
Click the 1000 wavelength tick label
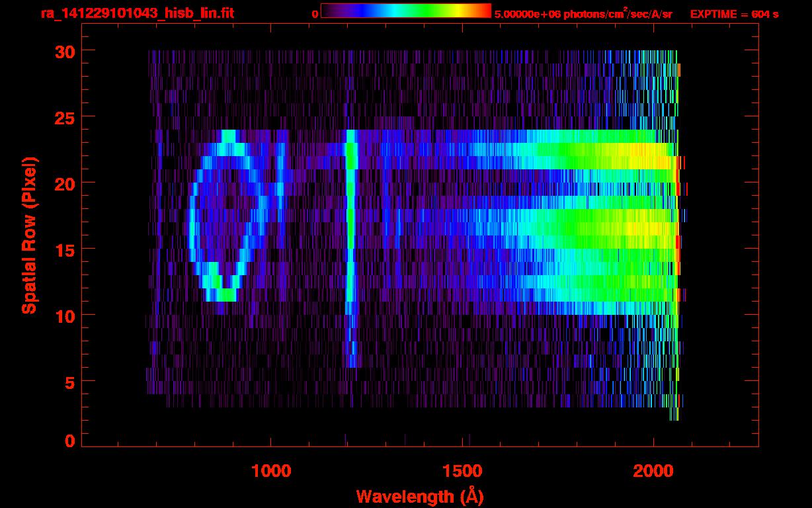pos(271,471)
